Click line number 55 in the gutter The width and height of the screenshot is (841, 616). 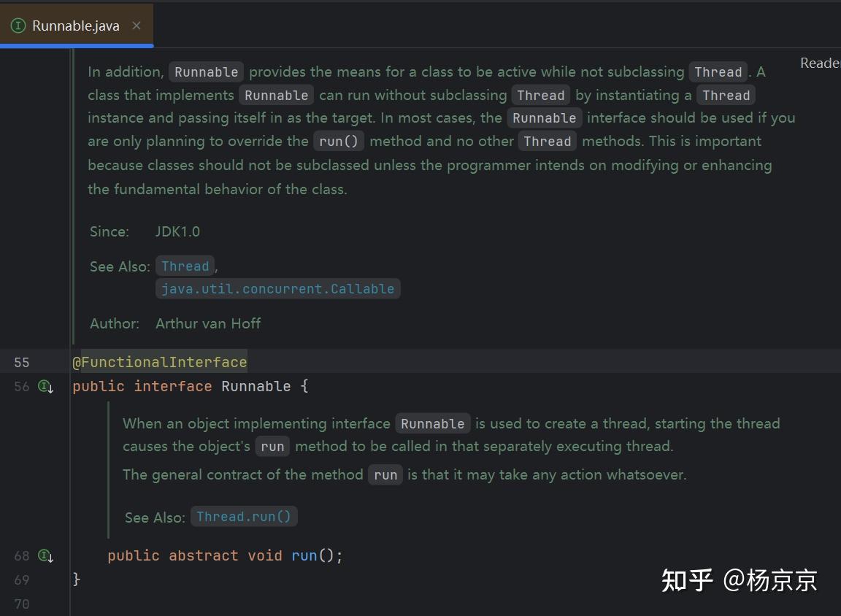pos(22,362)
